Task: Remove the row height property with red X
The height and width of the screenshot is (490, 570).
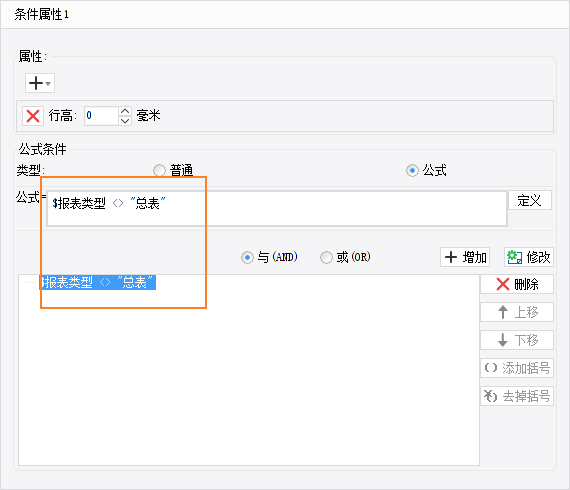Action: tap(33, 116)
